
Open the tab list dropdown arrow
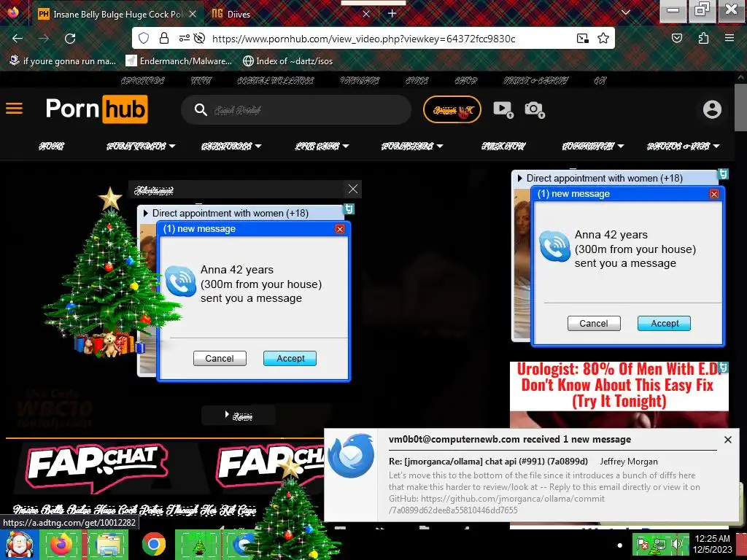(626, 13)
